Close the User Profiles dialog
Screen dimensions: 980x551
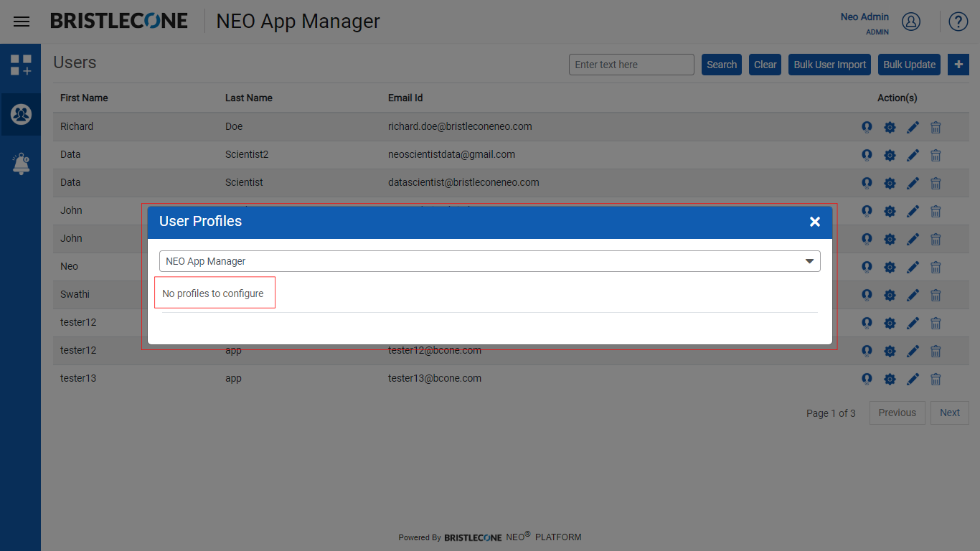[x=815, y=222]
